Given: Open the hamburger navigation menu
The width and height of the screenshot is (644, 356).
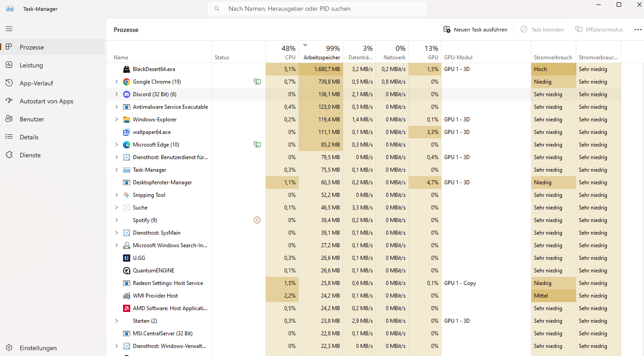Looking at the screenshot, I should [x=9, y=29].
